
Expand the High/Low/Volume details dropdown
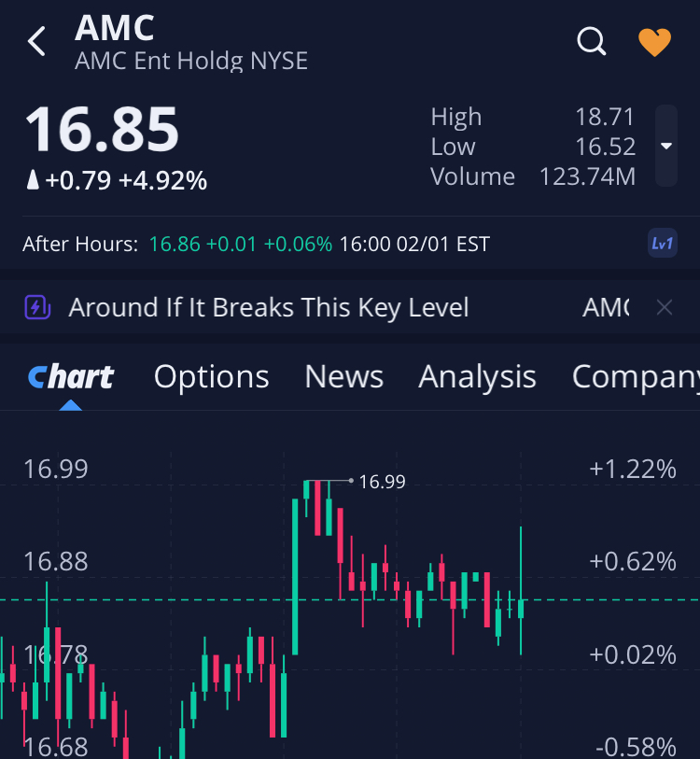click(665, 146)
